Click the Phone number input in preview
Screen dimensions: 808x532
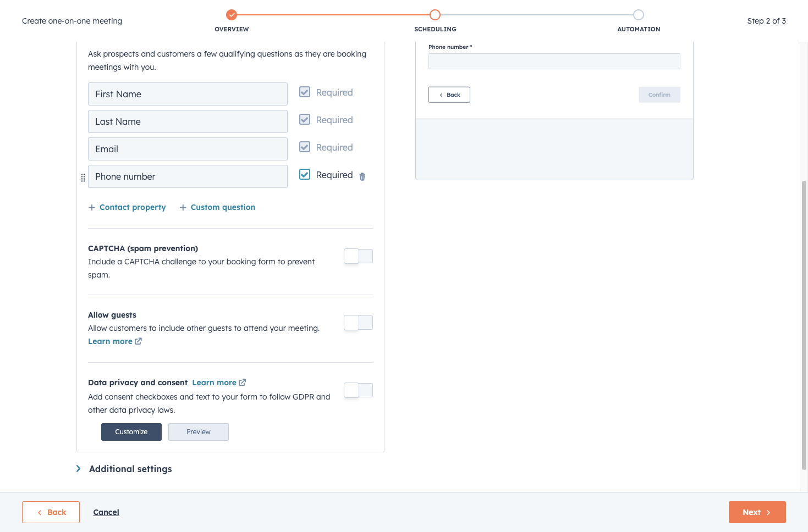pyautogui.click(x=554, y=61)
